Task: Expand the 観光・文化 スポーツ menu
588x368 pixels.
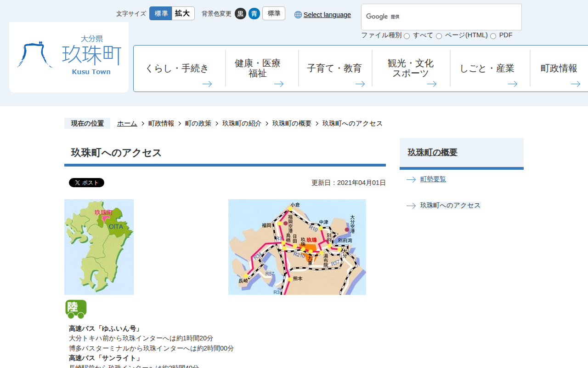Action: tap(411, 69)
